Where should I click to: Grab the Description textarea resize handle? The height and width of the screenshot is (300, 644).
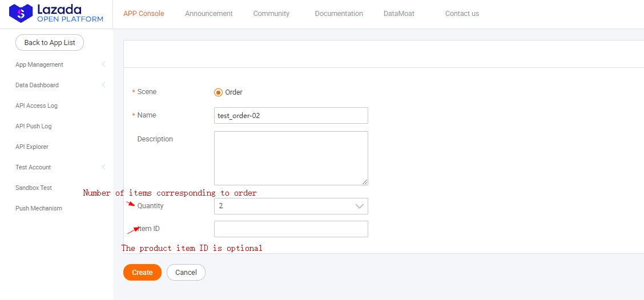point(365,182)
